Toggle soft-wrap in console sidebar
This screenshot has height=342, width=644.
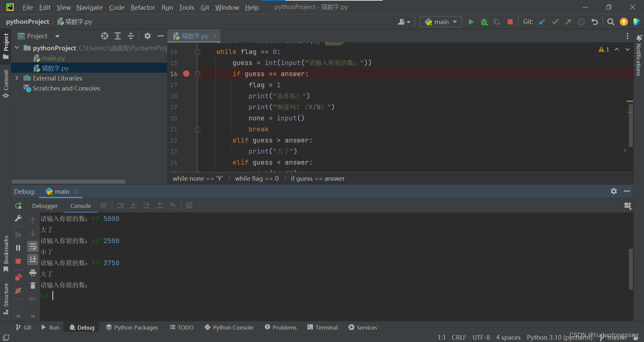click(33, 247)
